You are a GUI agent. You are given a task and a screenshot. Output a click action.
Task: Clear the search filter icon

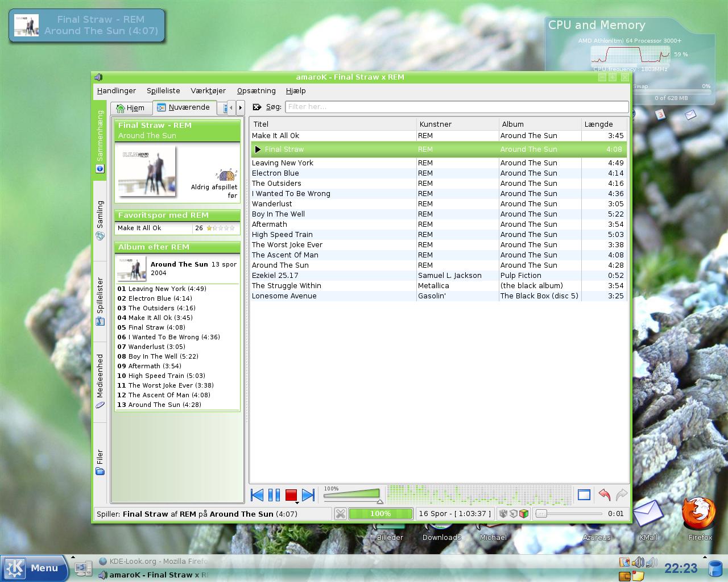[257, 107]
